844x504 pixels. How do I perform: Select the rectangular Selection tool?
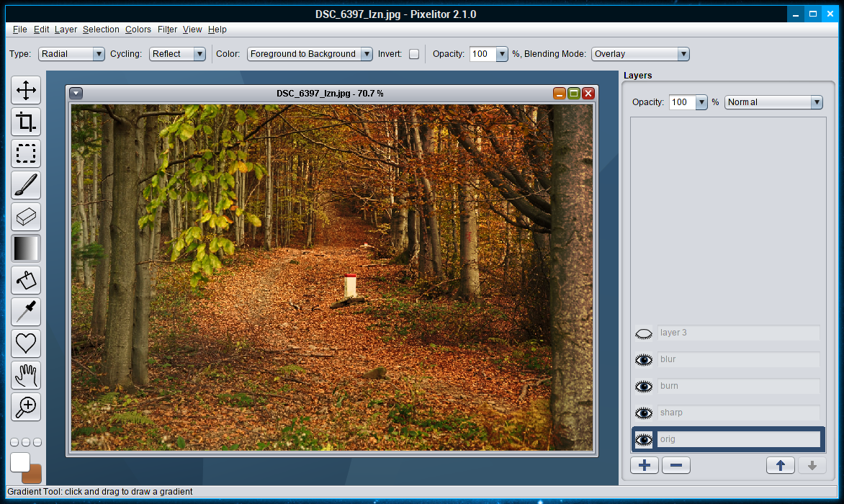(26, 153)
